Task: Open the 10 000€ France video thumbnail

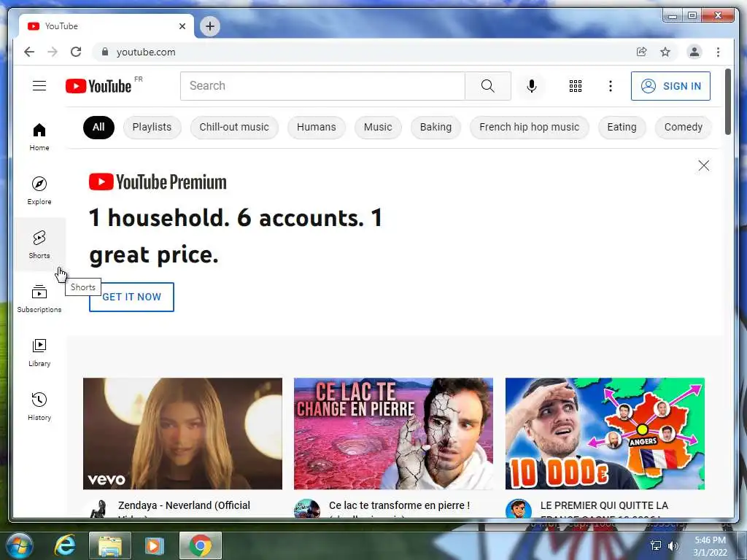Action: tap(605, 433)
